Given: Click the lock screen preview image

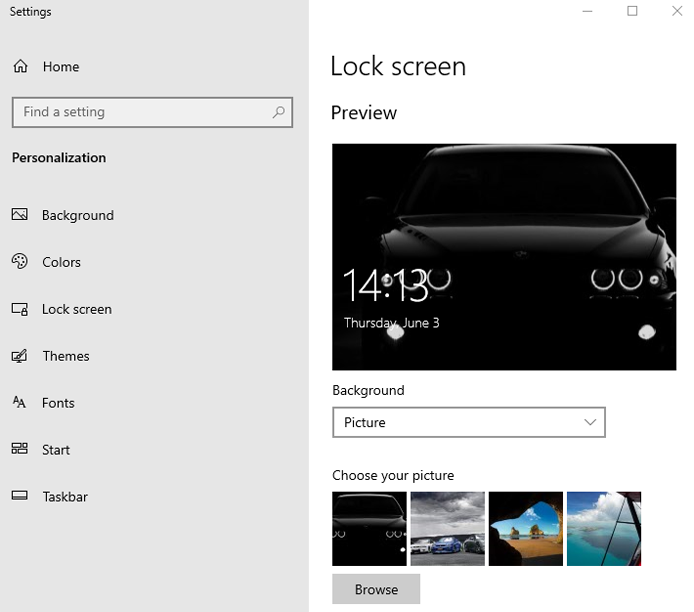Looking at the screenshot, I should [504, 257].
